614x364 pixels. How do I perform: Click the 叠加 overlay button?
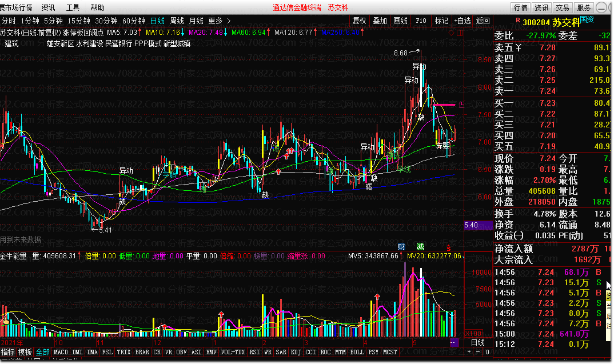[380, 21]
